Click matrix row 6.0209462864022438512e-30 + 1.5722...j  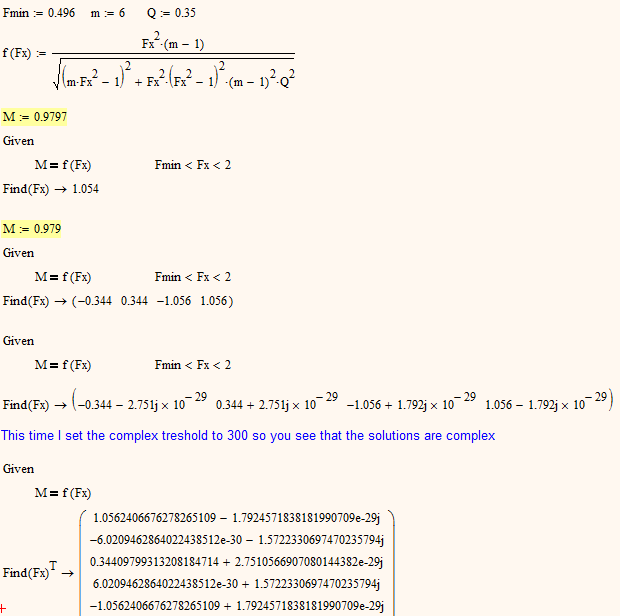click(x=236, y=584)
